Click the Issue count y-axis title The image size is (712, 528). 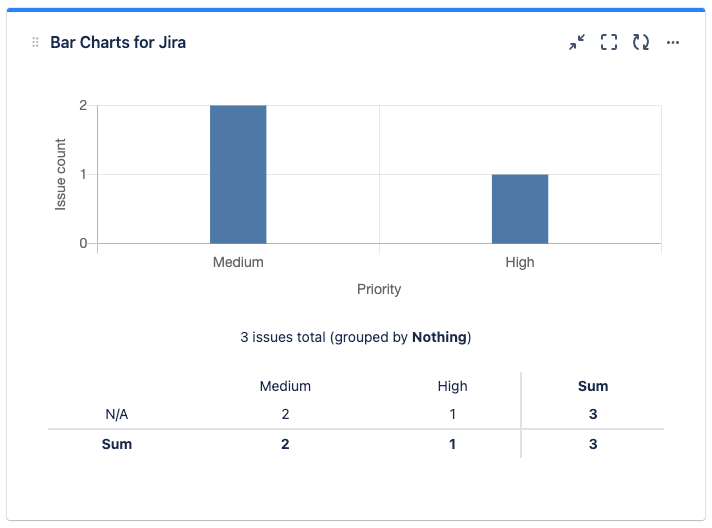point(61,174)
